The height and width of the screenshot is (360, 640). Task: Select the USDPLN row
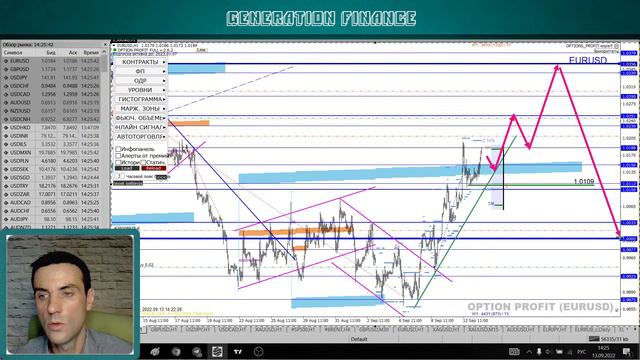click(x=52, y=161)
